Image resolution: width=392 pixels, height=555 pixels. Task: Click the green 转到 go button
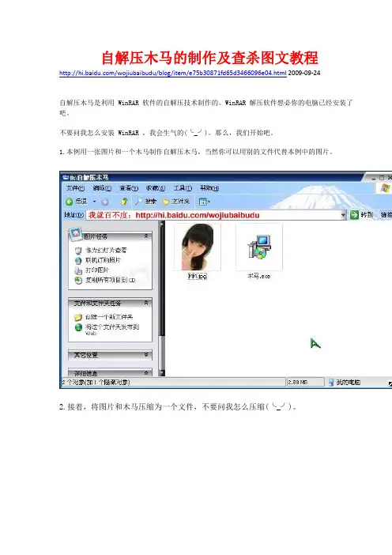(361, 215)
